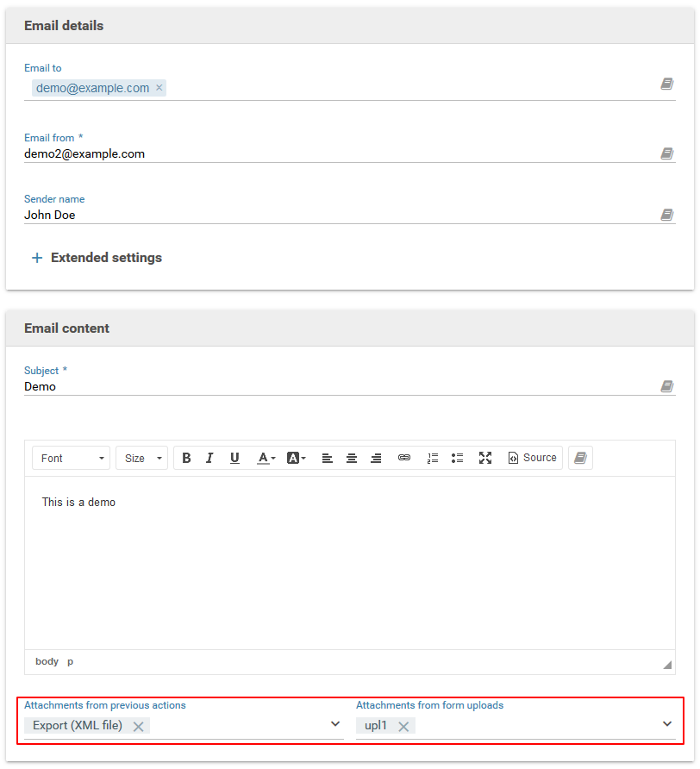Maximize the editor with the fullscreen icon
Screen dimensions: 700x769
click(x=485, y=458)
